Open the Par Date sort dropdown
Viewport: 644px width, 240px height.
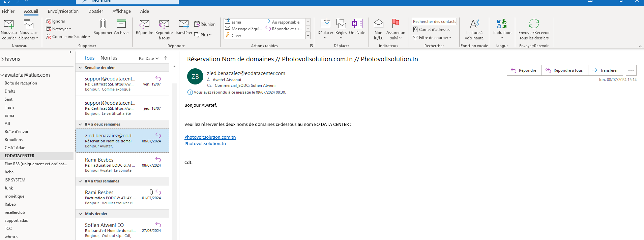(x=148, y=59)
